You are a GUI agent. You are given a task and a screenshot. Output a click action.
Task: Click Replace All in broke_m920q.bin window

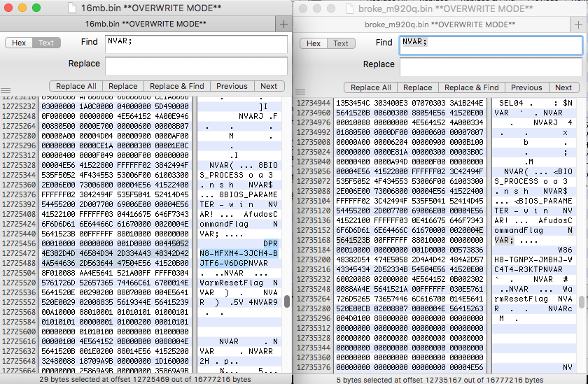(x=371, y=87)
